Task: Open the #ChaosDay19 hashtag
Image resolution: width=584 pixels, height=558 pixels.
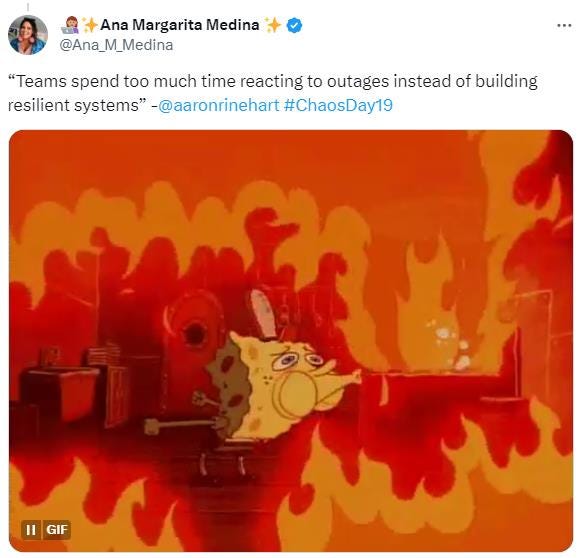Action: click(338, 105)
